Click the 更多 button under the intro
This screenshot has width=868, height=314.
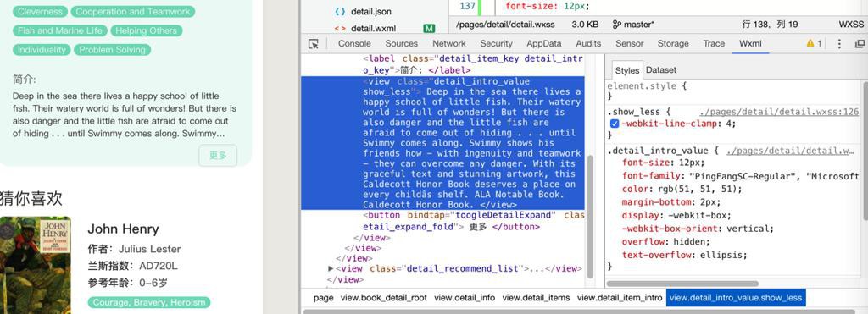coord(218,156)
